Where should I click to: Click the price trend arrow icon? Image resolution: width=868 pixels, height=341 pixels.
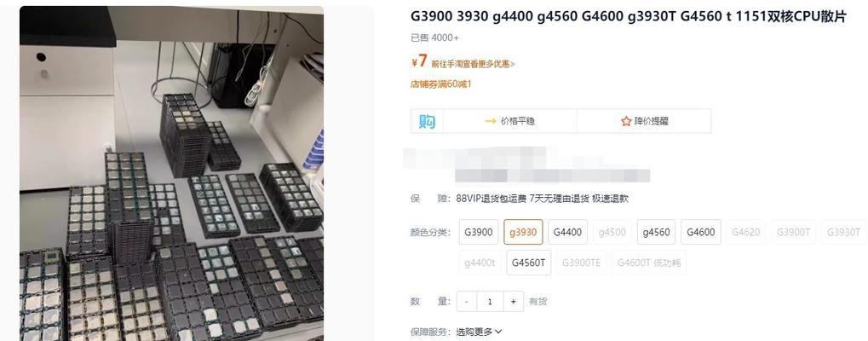(x=491, y=121)
